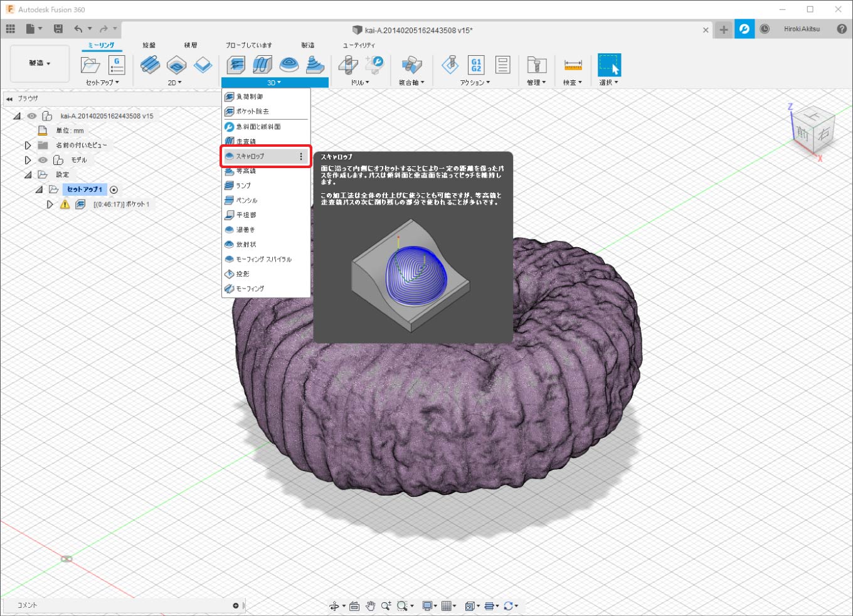Click the Hiroki Akitsu account name
Image resolution: width=853 pixels, height=616 pixels.
point(802,29)
